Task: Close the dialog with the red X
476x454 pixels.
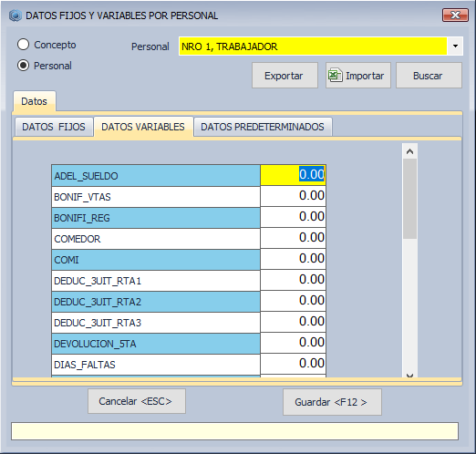Action: pos(455,15)
